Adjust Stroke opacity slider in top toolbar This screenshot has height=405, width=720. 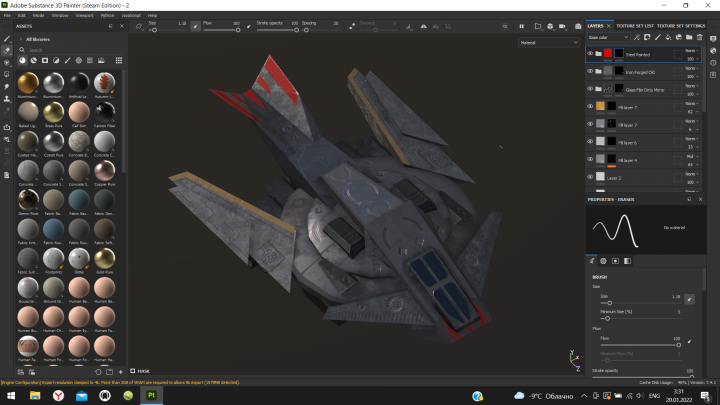tap(277, 30)
